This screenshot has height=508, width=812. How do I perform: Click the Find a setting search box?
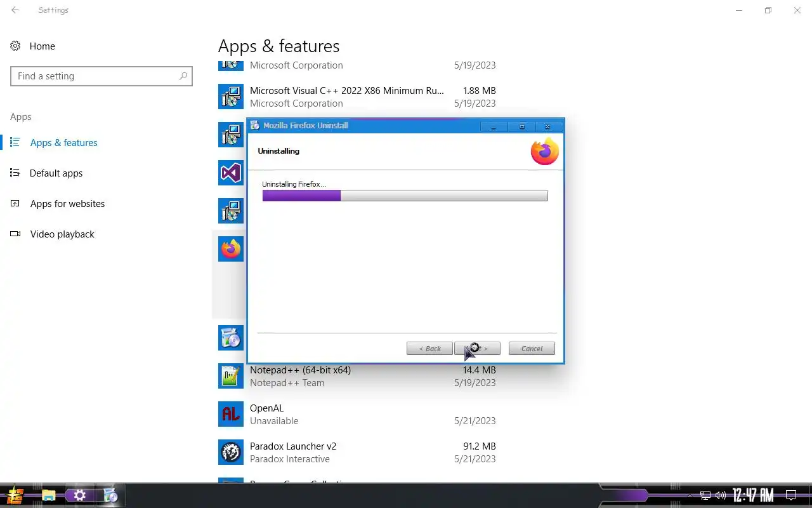click(x=101, y=76)
